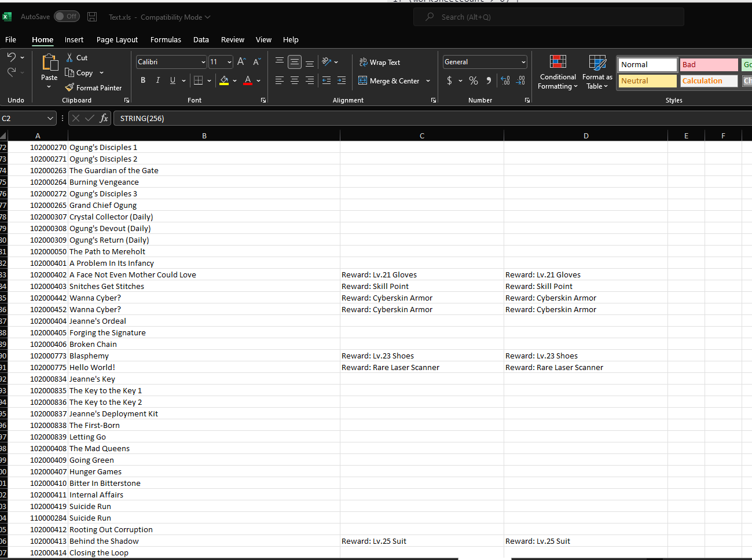The height and width of the screenshot is (560, 752).
Task: Open the View tab
Action: click(x=263, y=39)
